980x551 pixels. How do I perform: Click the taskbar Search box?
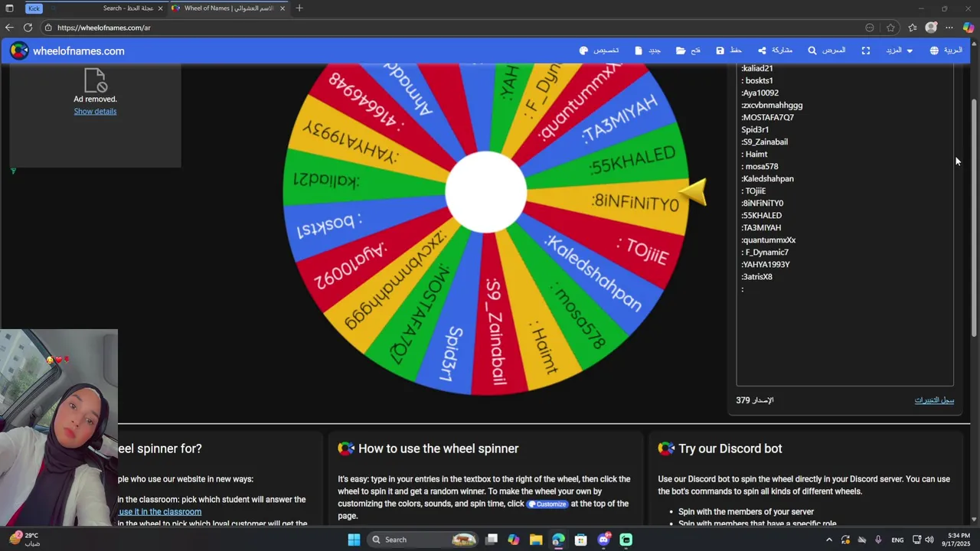(422, 540)
